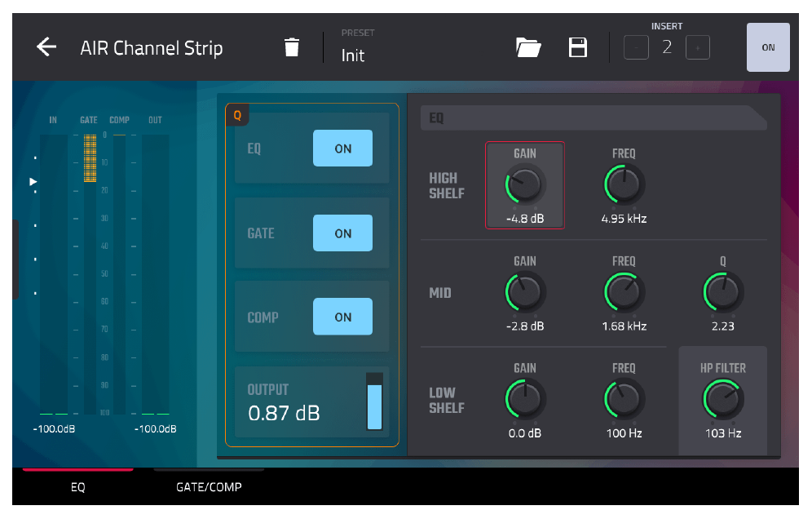Viewport: 812px width, 519px height.
Task: Select the Mid Q knob
Action: [723, 292]
